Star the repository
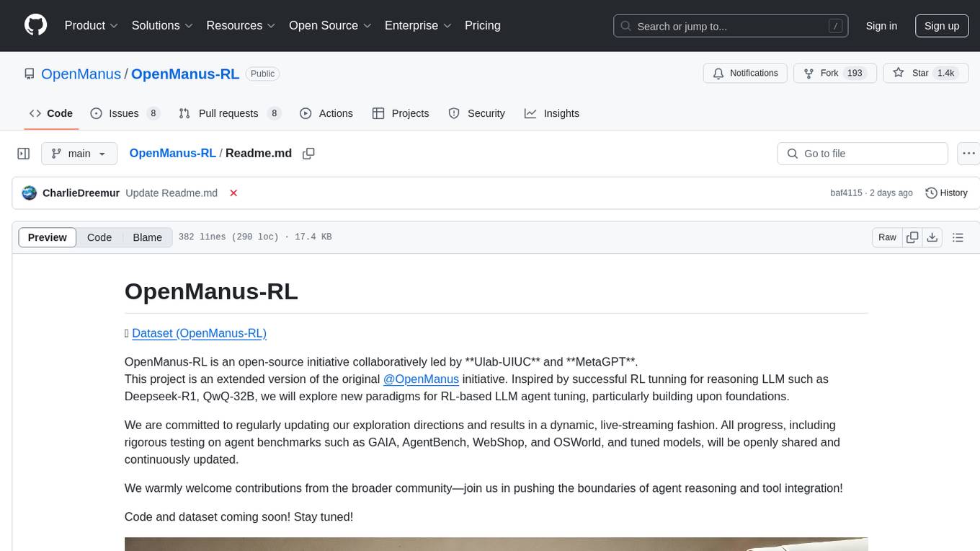The height and width of the screenshot is (551, 980). [x=925, y=74]
